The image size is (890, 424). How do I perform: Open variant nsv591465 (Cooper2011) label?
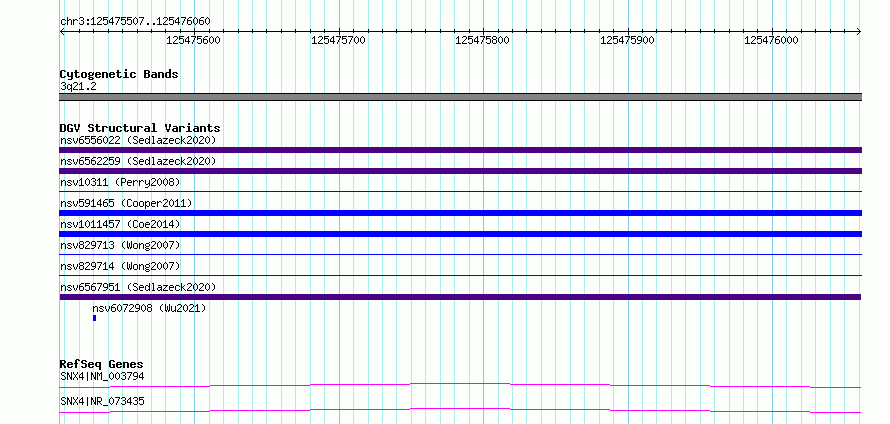pyautogui.click(x=126, y=203)
